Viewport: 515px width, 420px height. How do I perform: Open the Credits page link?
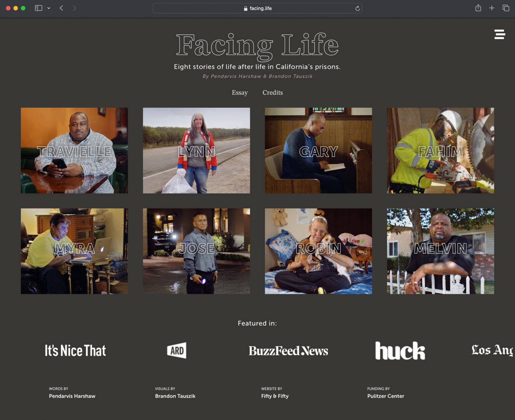[x=273, y=93]
